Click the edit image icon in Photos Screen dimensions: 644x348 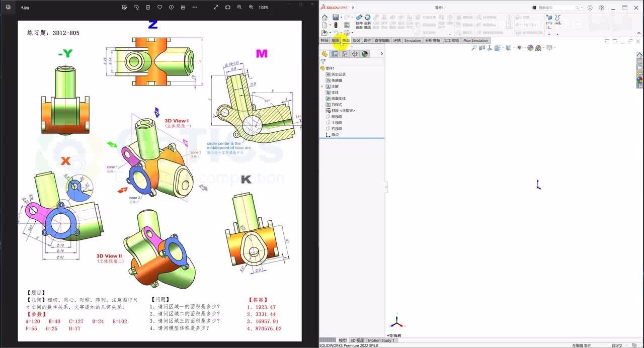click(124, 7)
